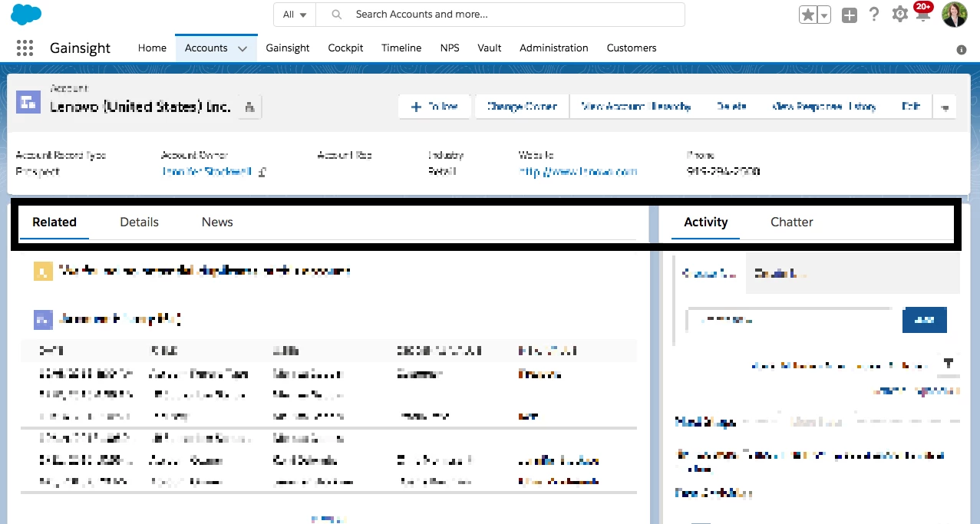The image size is (980, 524).
Task: Click the blue Add button in Activity
Action: click(925, 320)
